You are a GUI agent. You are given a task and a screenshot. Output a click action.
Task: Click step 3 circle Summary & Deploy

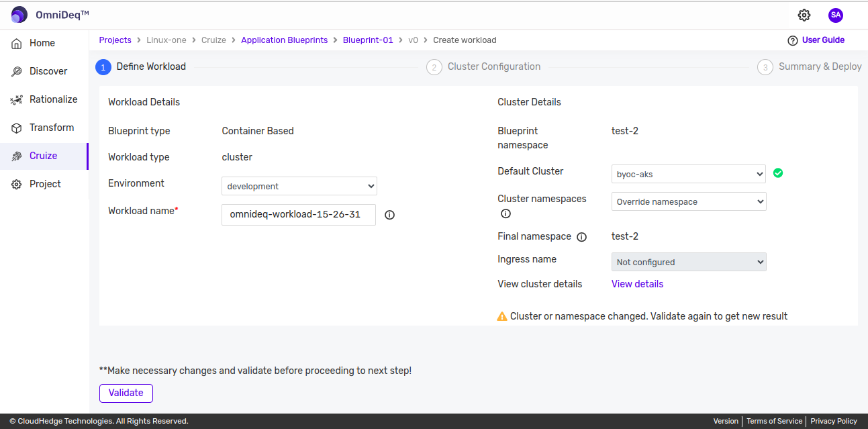(765, 67)
